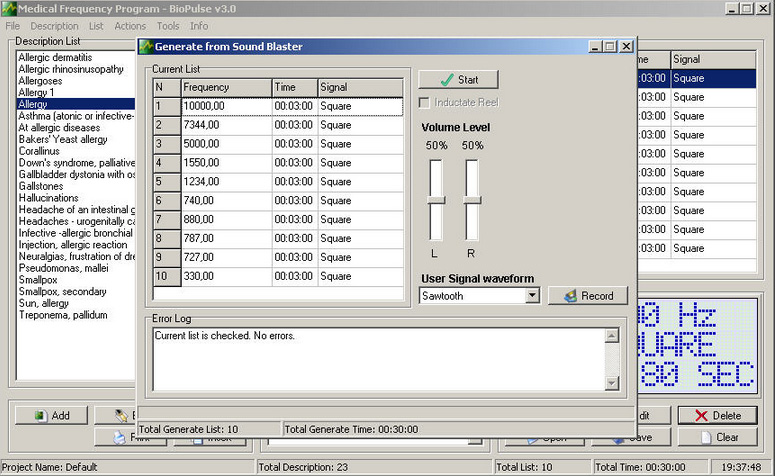Open the File menu
Viewport: 776px width, 476px height.
pyautogui.click(x=12, y=25)
